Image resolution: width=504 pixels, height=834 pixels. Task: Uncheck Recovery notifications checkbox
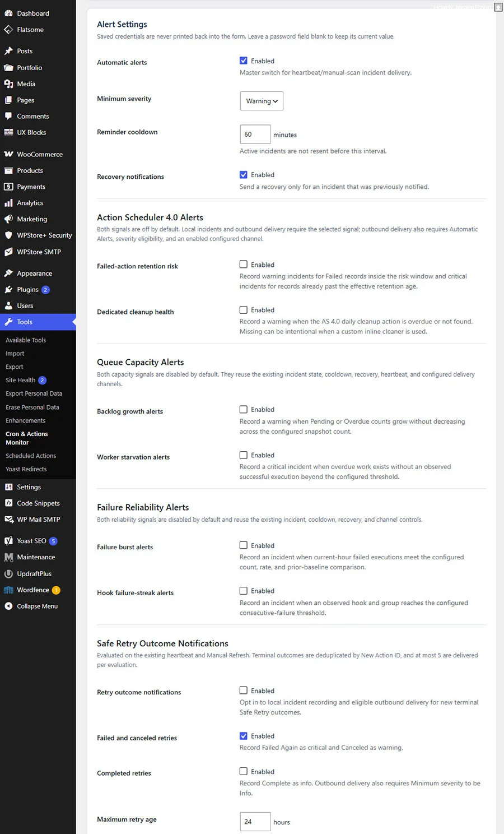click(244, 174)
